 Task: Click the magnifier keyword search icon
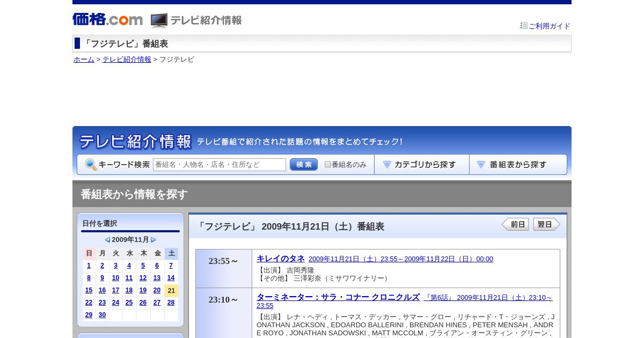91,165
